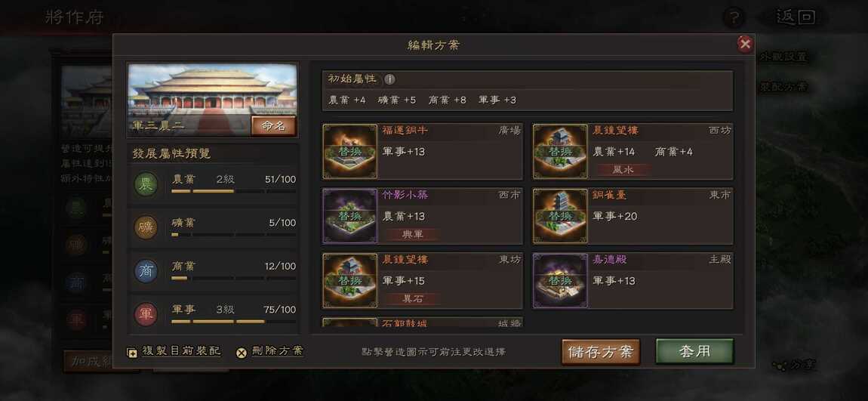Image resolution: width=868 pixels, height=401 pixels.
Task: Close the 編輯方案 dialog
Action: click(x=745, y=44)
